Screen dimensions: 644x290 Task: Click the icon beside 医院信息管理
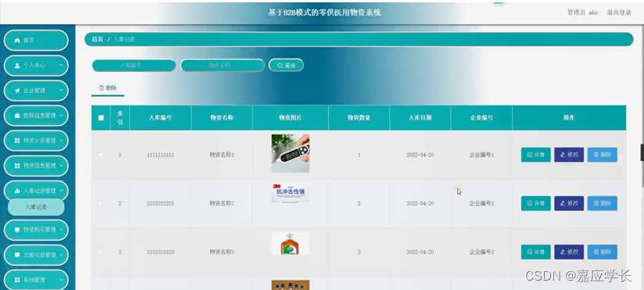17,116
